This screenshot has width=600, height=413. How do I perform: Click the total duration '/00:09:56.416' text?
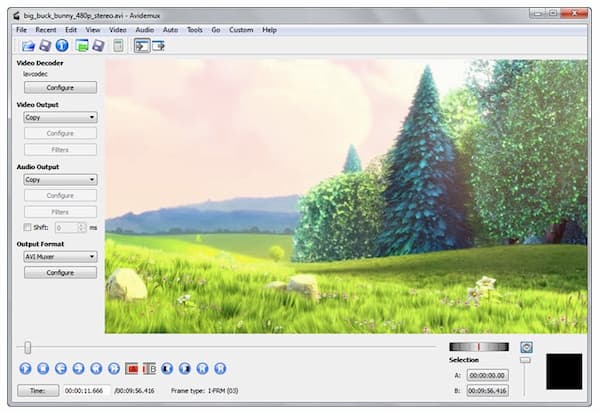pos(134,391)
